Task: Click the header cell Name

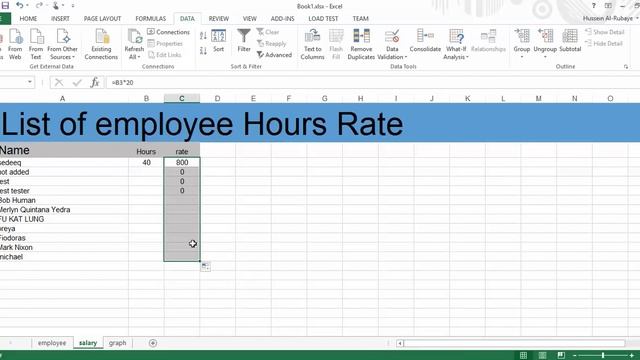Action: tap(64, 150)
